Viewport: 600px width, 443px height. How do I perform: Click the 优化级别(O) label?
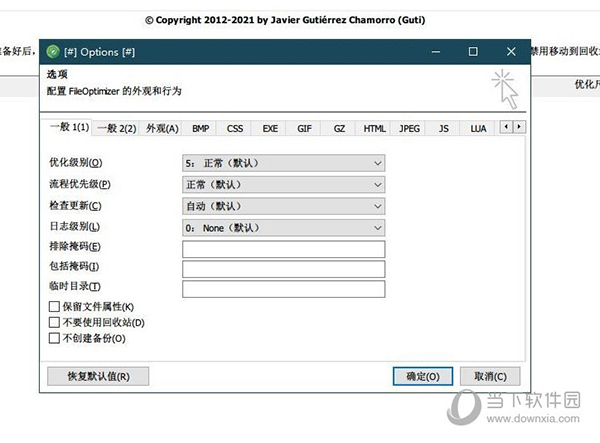(76, 163)
